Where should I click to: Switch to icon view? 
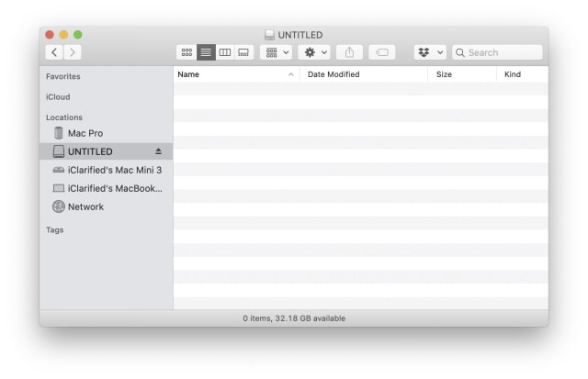click(187, 52)
